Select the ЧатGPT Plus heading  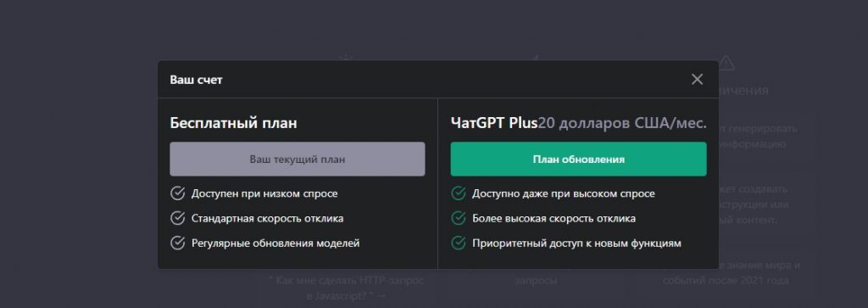point(494,122)
